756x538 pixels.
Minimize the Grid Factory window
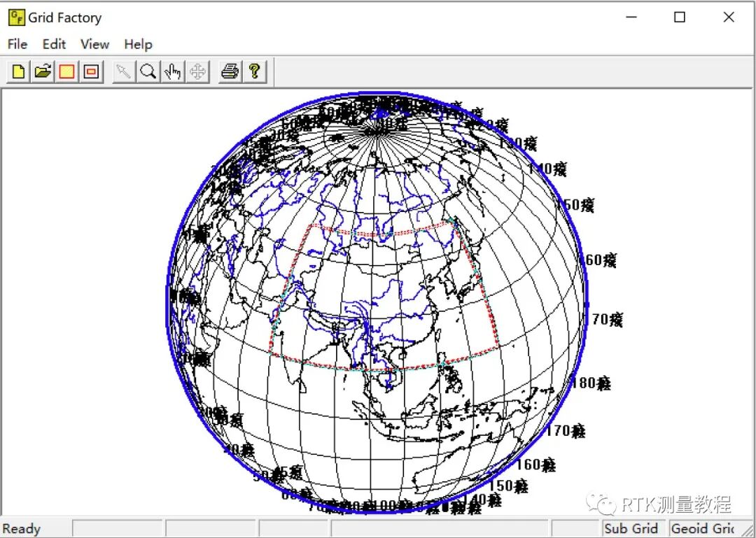click(631, 17)
